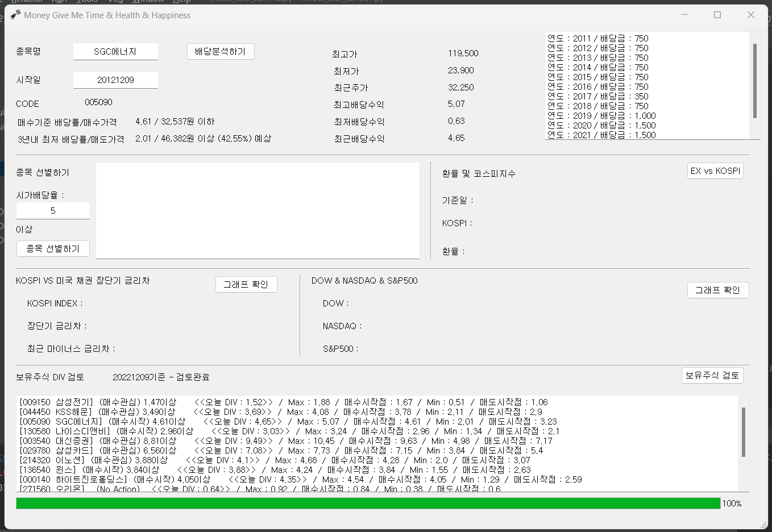Click the [005090 SGC에너지] row in holdings list
772x532 pixels.
(x=288, y=421)
